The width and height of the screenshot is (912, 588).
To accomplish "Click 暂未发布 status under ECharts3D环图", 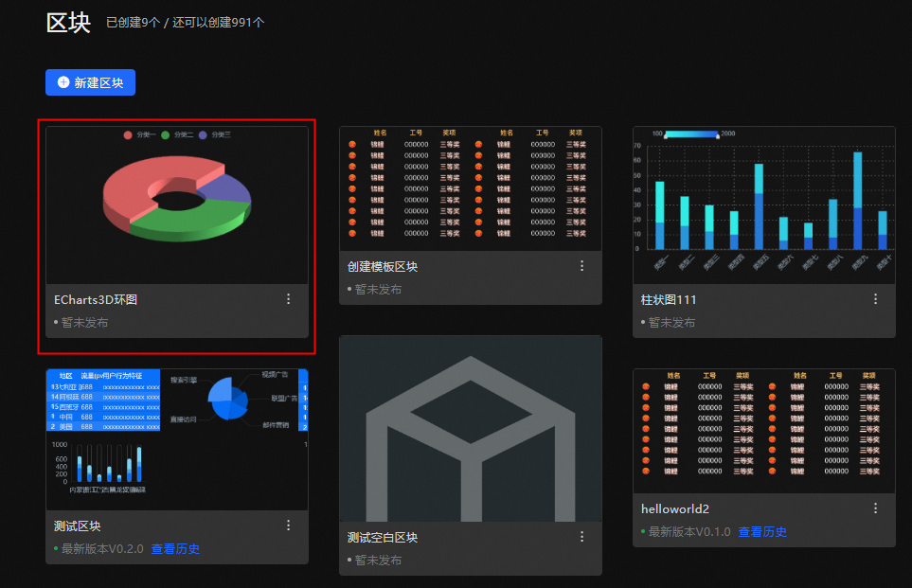I will coord(84,322).
